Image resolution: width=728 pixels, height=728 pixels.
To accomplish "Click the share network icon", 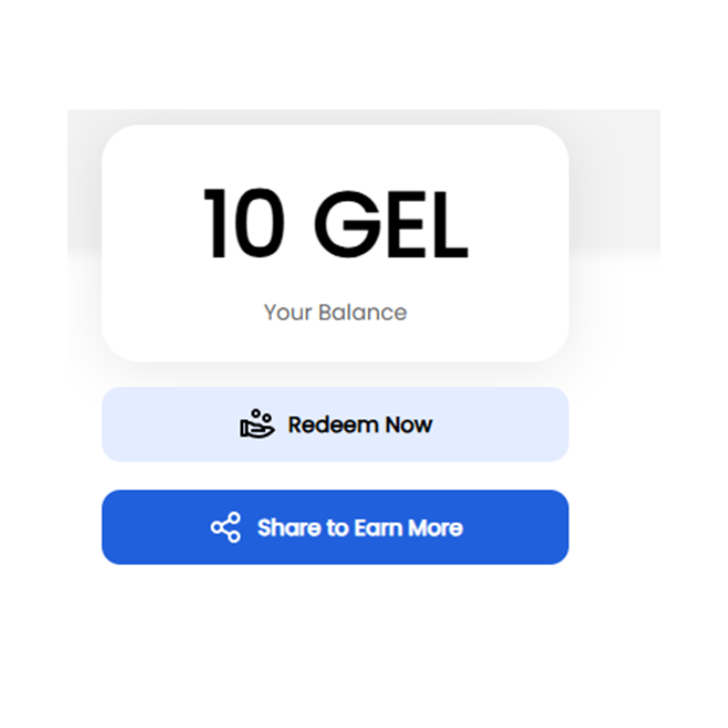I will point(226,528).
